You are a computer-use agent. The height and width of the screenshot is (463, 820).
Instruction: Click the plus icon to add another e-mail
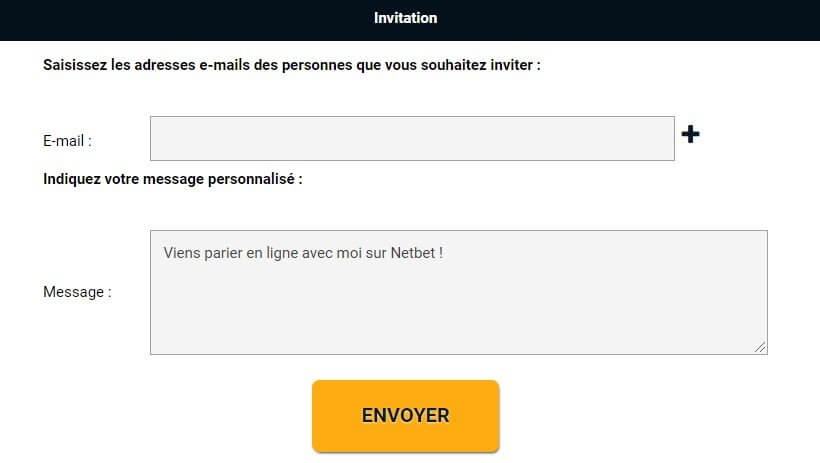690,134
